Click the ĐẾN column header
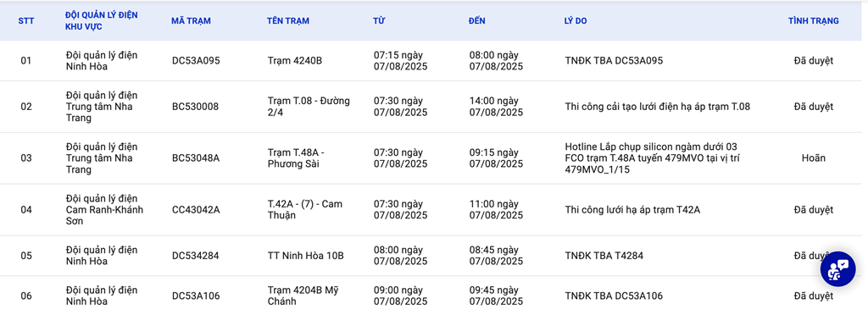868x315 pixels. [476, 21]
